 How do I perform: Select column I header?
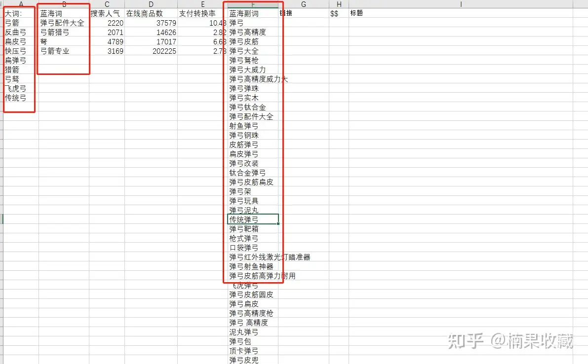coord(461,4)
